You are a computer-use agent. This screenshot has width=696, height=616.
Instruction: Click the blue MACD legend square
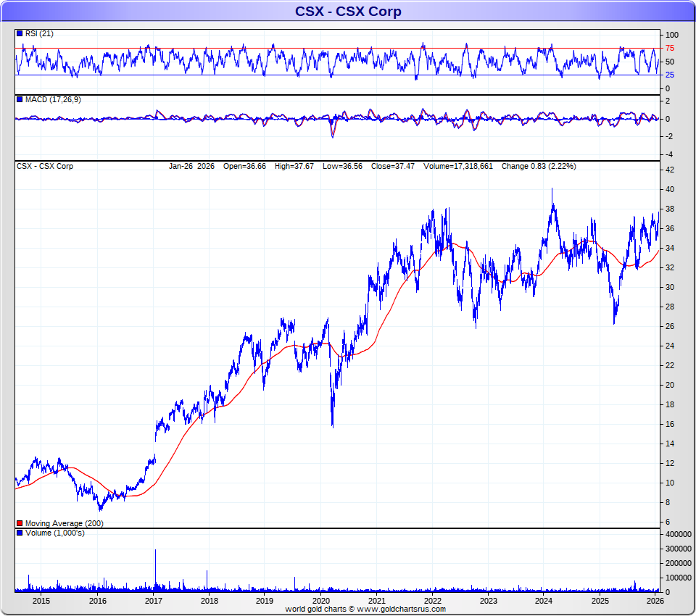tap(20, 99)
